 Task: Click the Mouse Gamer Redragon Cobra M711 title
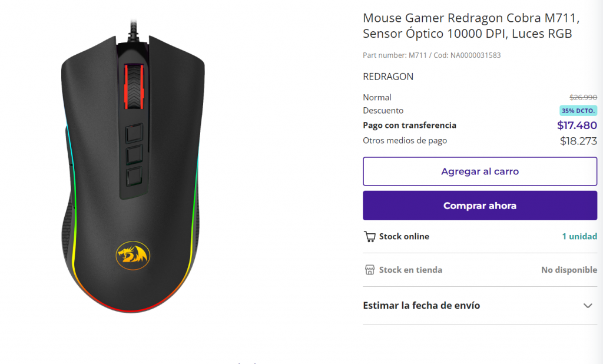pos(471,26)
